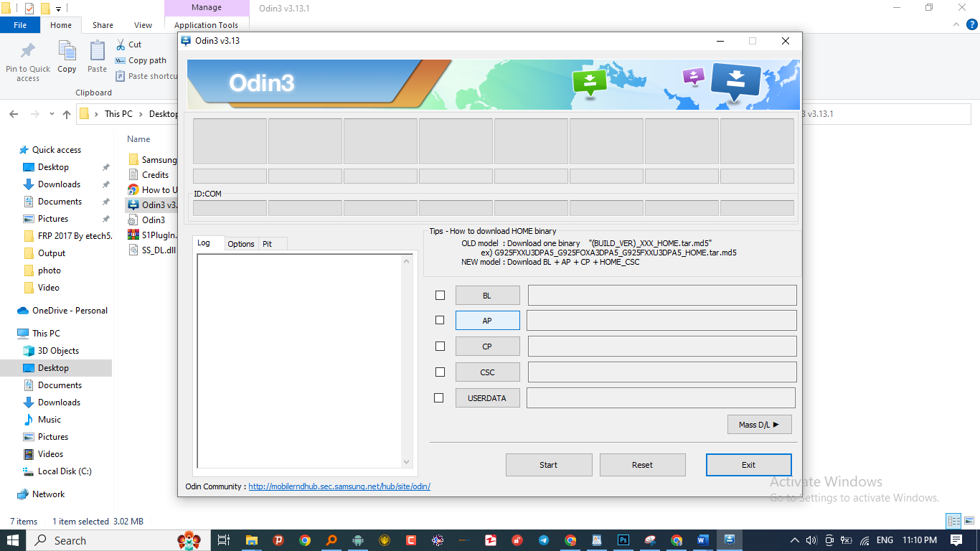
Task: Click the Task View taskbar icon
Action: pyautogui.click(x=223, y=540)
